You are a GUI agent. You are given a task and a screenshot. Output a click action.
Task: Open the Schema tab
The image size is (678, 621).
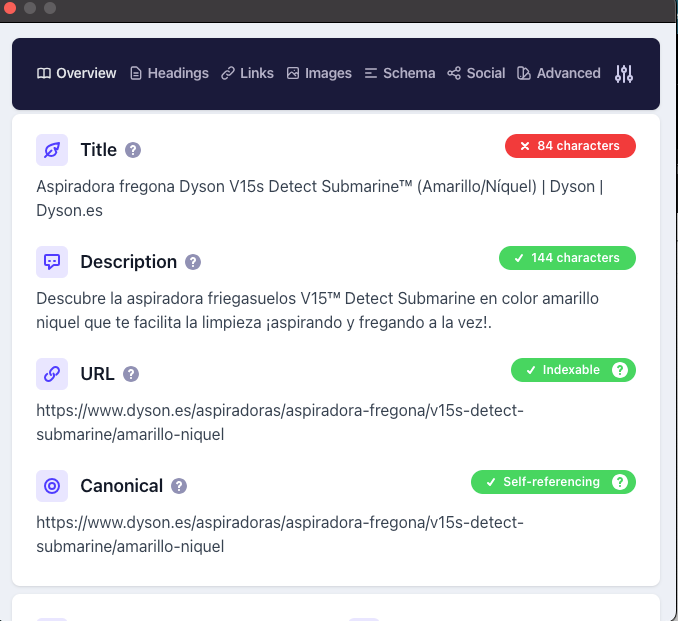(400, 73)
